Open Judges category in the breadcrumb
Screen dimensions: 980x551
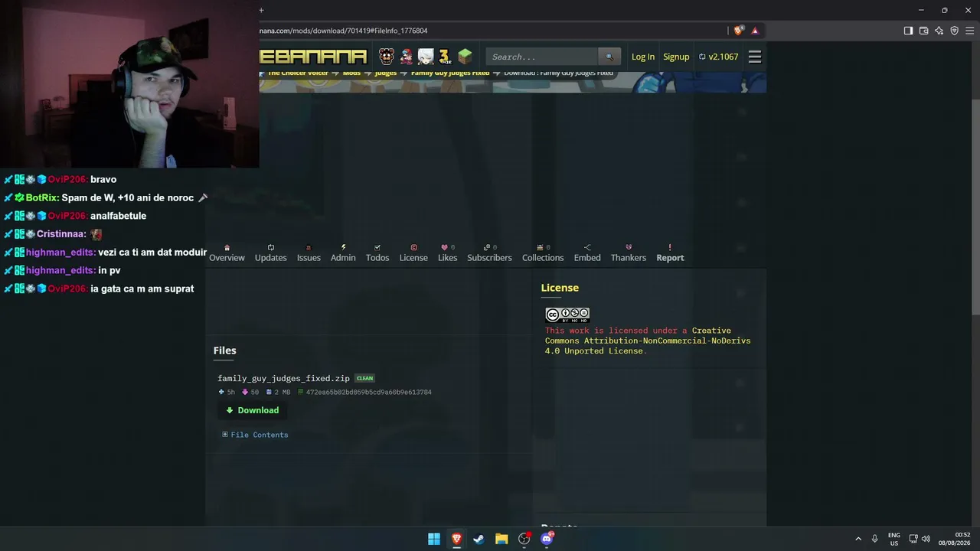386,73
